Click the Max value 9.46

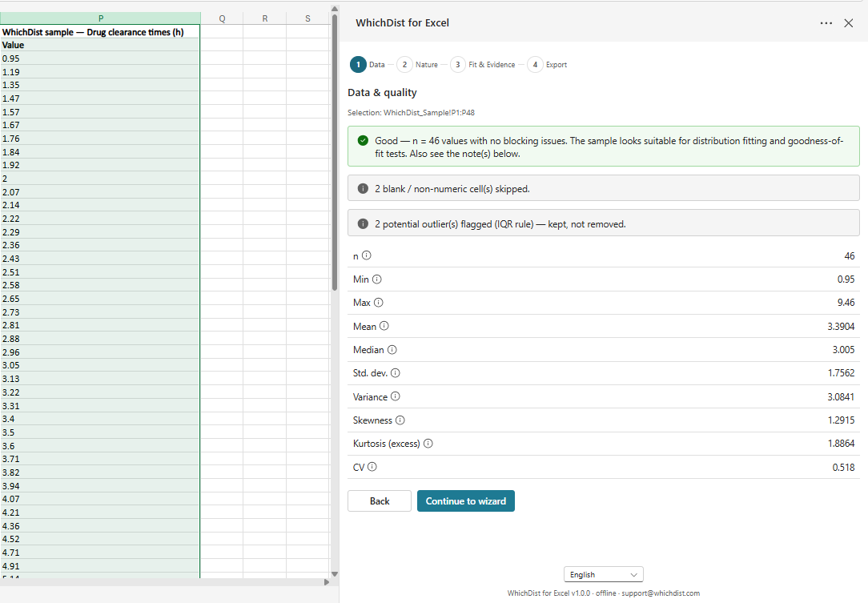846,303
